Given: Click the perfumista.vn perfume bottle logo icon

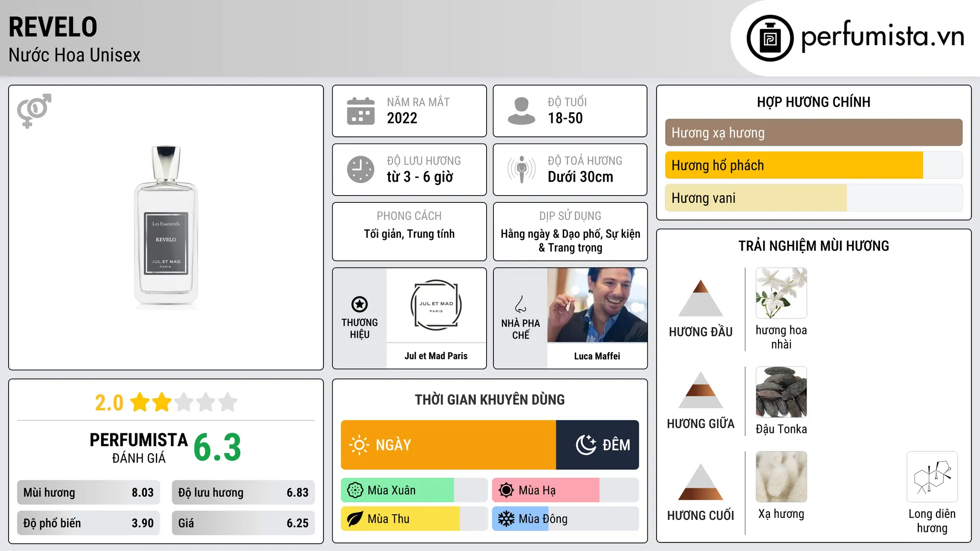Looking at the screenshot, I should tap(770, 38).
